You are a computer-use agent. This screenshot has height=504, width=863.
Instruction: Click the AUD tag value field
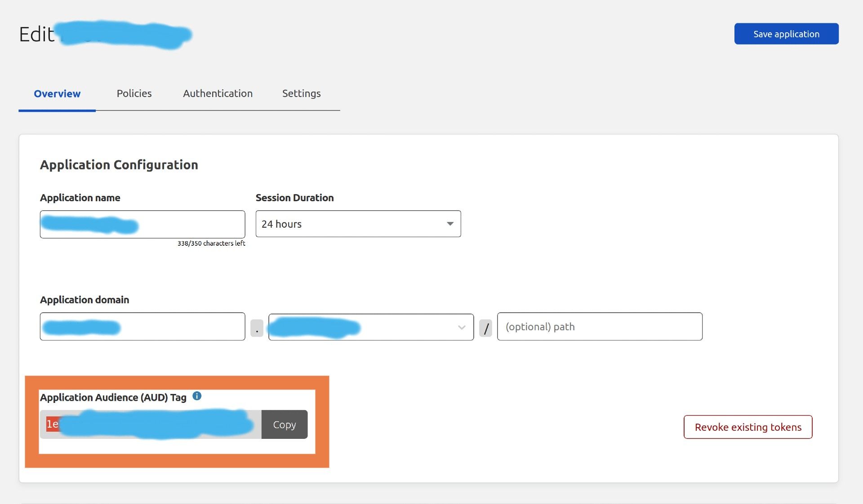tap(151, 424)
